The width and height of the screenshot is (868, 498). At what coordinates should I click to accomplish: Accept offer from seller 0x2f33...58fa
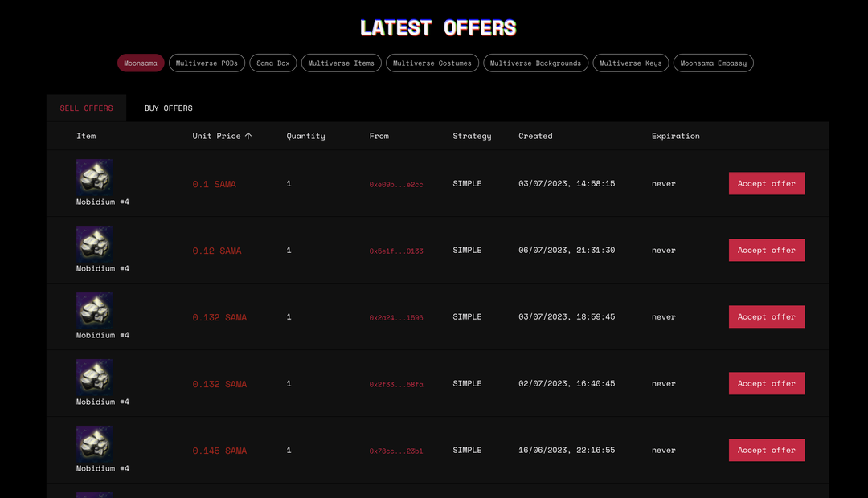[766, 383]
